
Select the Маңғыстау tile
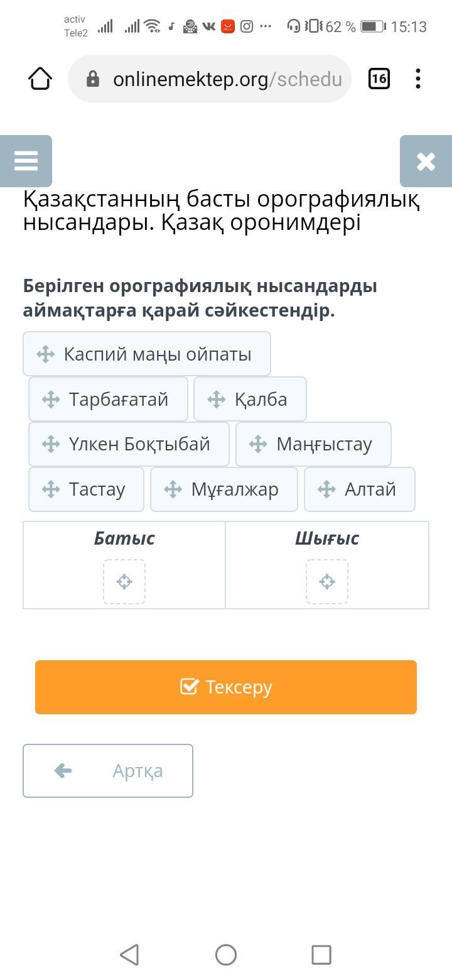coord(313,444)
